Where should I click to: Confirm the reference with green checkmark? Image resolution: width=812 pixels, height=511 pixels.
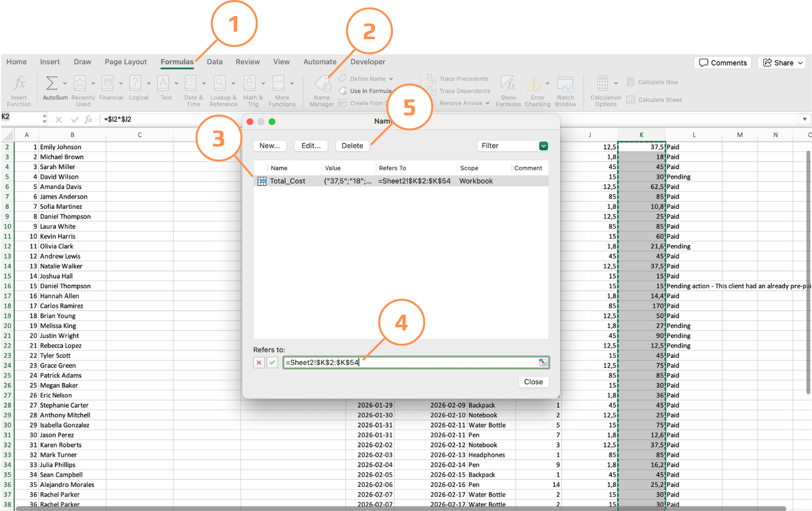(272, 363)
